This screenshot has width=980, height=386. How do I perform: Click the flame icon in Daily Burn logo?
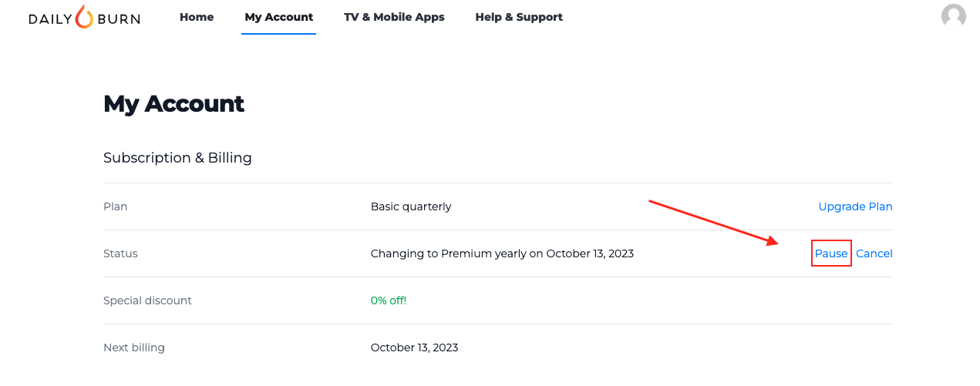[x=84, y=17]
